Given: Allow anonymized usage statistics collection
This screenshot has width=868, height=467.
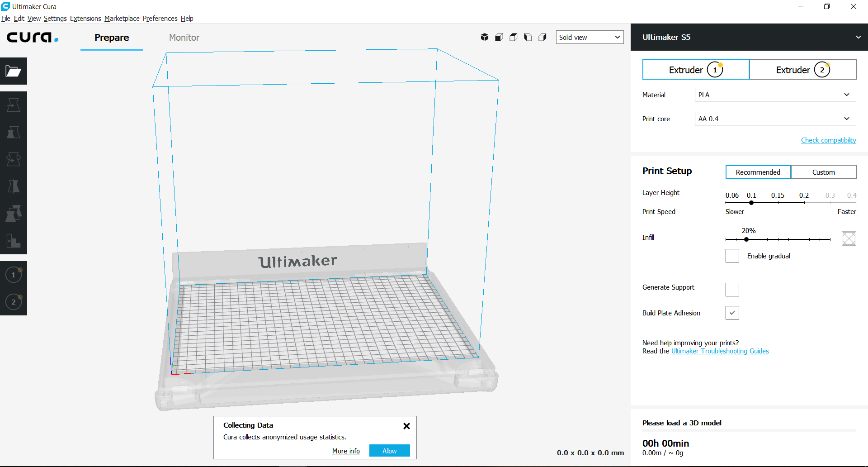Looking at the screenshot, I should coord(389,451).
